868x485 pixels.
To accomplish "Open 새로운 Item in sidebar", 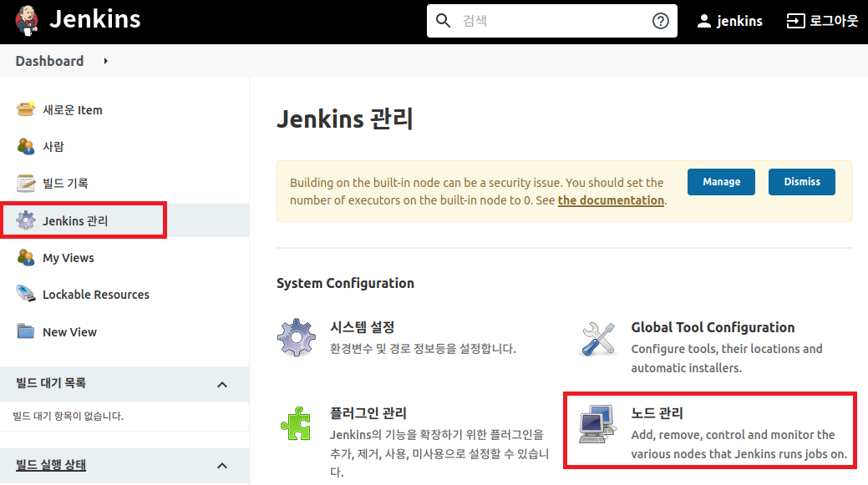I will point(73,110).
